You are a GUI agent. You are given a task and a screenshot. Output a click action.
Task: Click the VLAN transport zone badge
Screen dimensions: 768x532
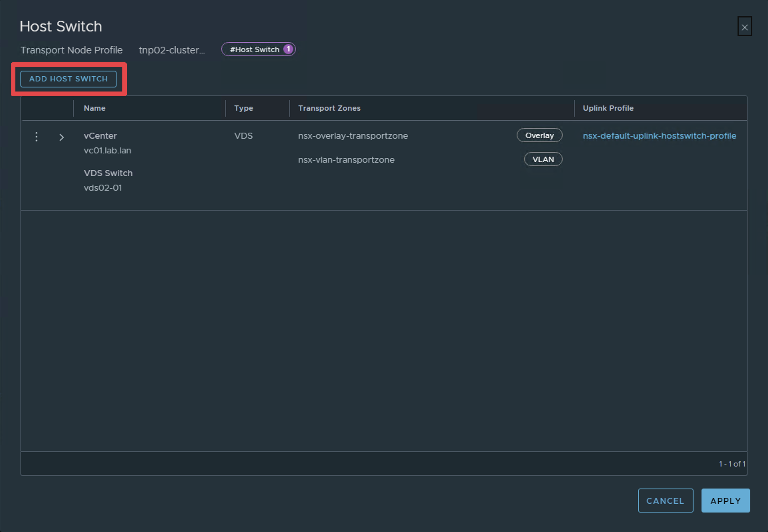[543, 159]
